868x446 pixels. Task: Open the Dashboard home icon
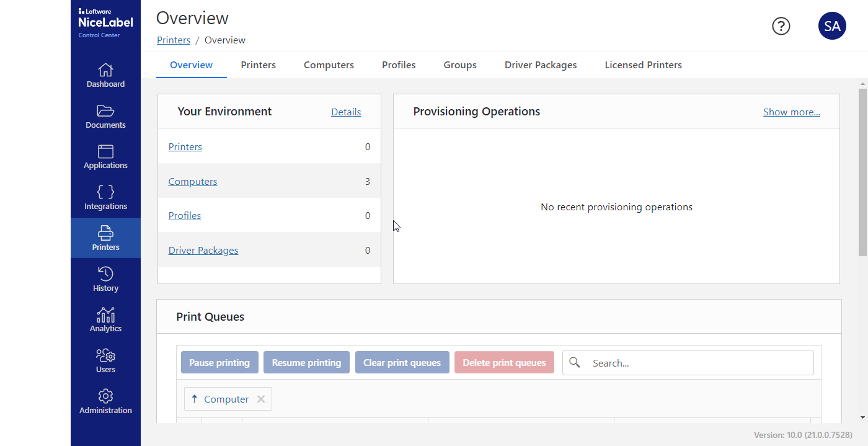[105, 70]
